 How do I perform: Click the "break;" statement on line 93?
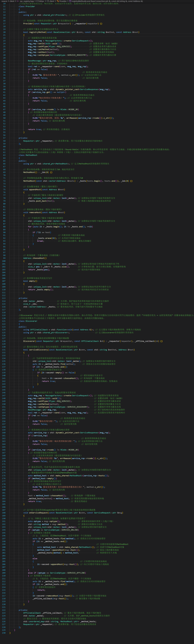[41, 241]
